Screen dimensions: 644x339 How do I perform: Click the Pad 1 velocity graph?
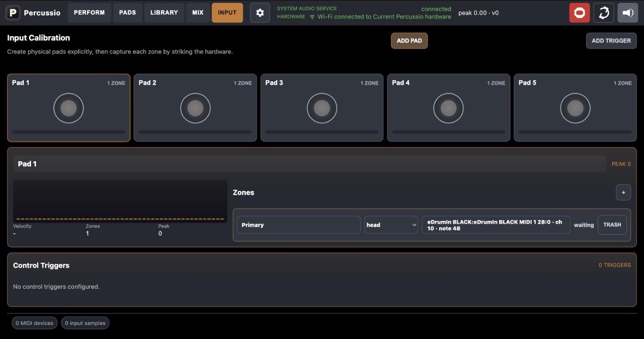(x=120, y=201)
